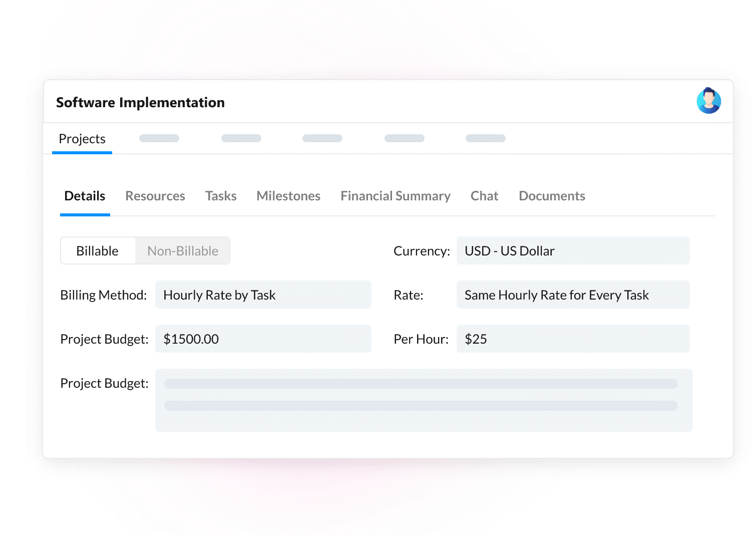The height and width of the screenshot is (535, 756).
Task: Click the Hourly Rate by Task field
Action: pos(263,295)
